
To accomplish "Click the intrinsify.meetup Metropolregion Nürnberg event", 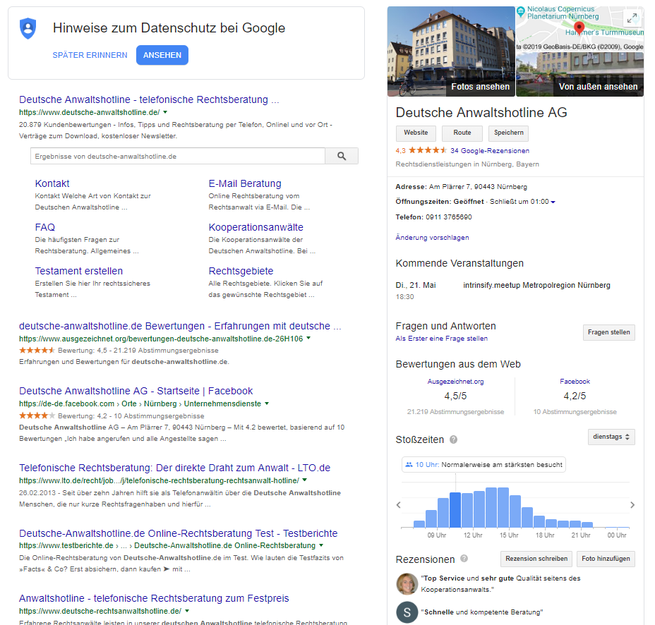I will coord(536,285).
